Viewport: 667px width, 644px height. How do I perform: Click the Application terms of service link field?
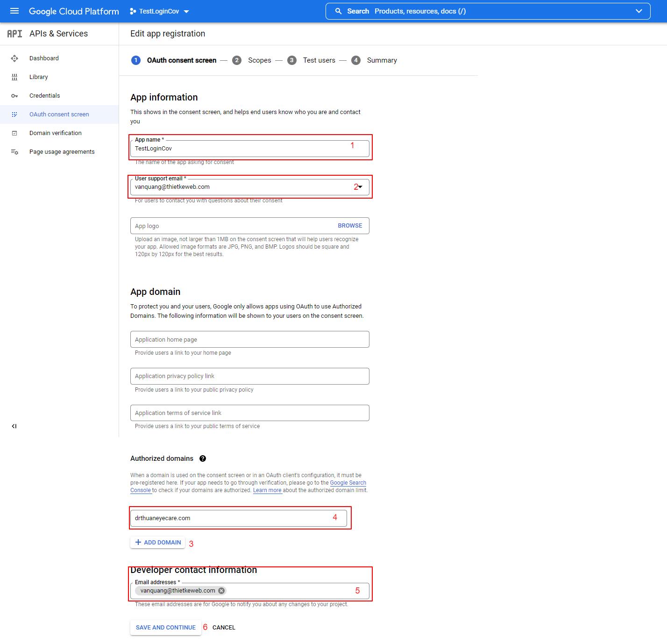pyautogui.click(x=250, y=413)
